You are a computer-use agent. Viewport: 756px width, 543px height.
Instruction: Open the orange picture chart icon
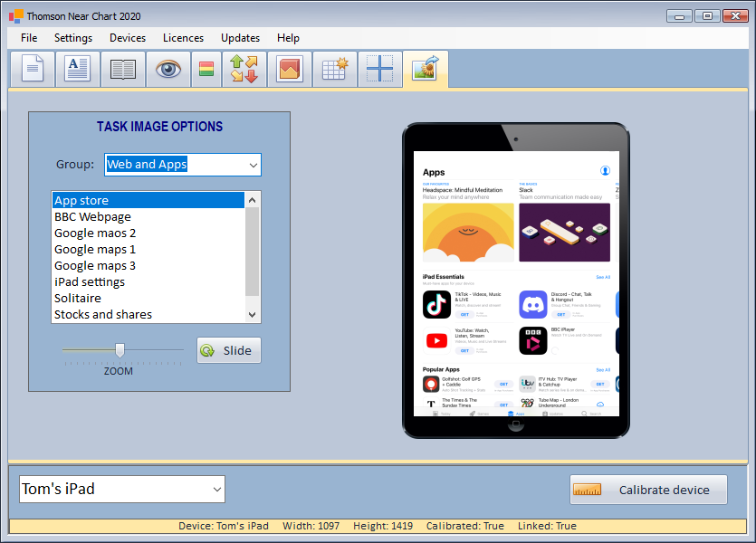tap(290, 70)
